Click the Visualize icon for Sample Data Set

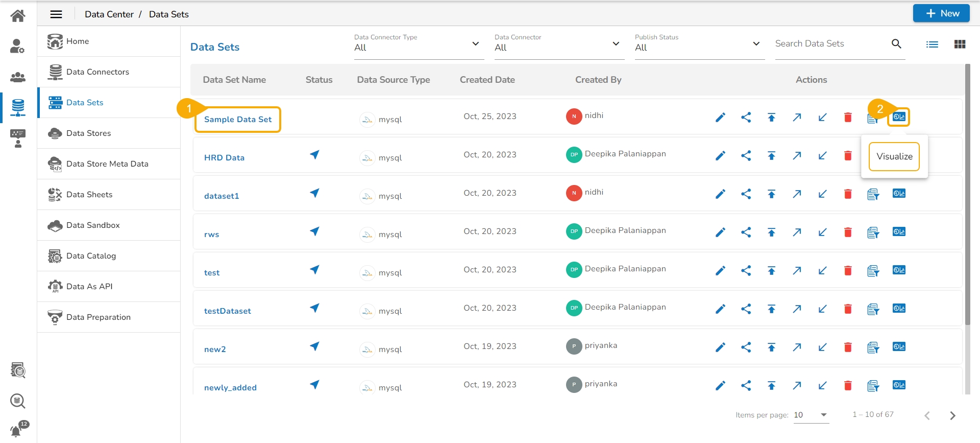(x=899, y=117)
